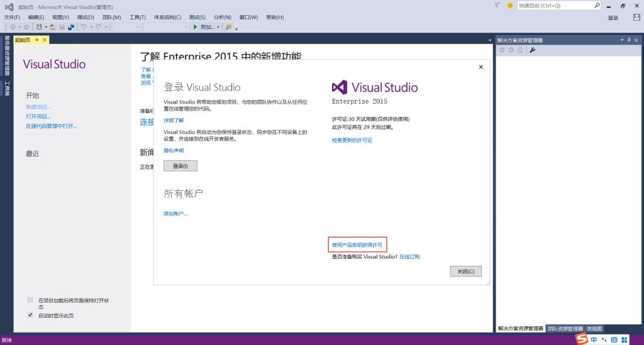Click the account avatar icon at top right
Image resolution: width=644 pixels, height=345 pixels.
[636, 17]
